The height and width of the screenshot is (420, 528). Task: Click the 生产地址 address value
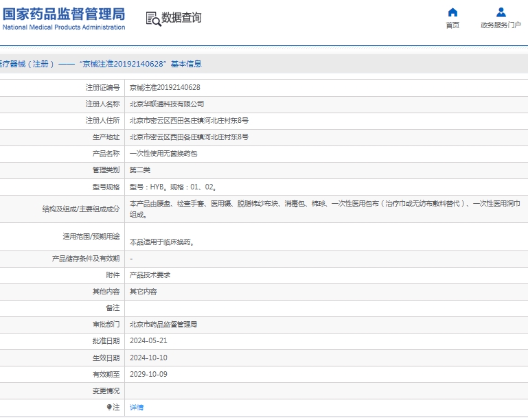tap(189, 137)
